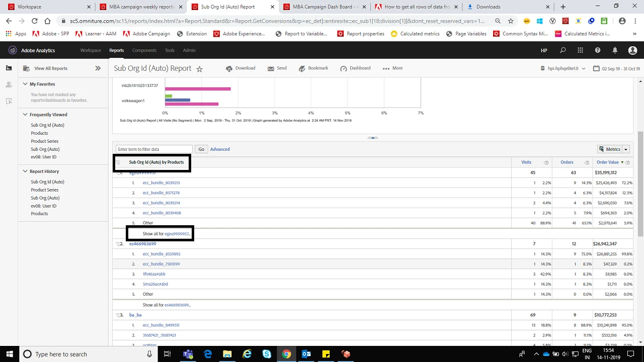Open the Metrics dropdown arrow

click(626, 149)
